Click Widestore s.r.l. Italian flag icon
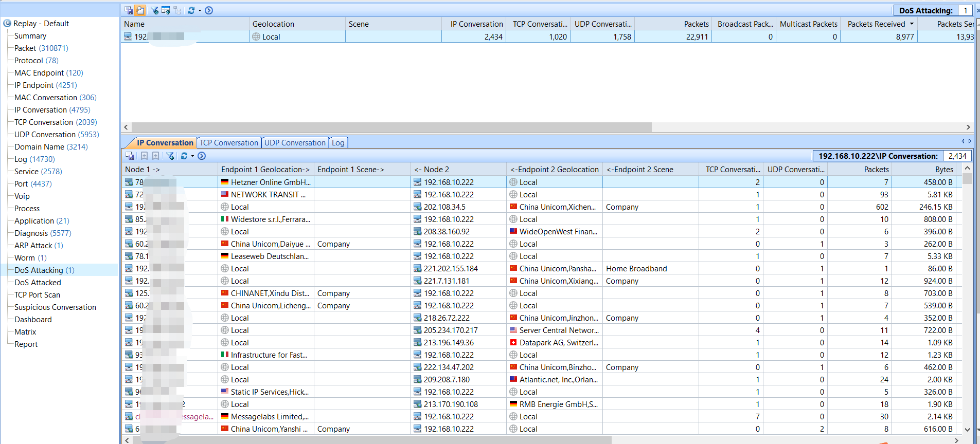This screenshot has height=444, width=980. click(225, 219)
